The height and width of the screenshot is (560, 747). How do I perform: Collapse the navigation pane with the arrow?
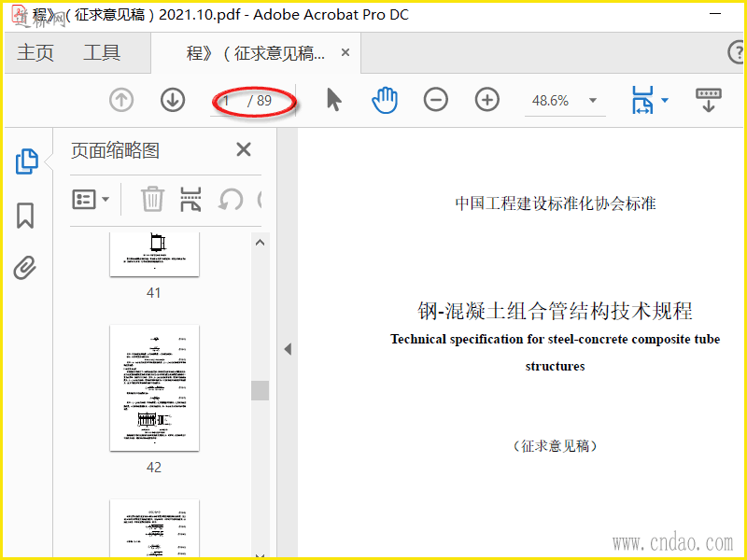click(x=288, y=349)
